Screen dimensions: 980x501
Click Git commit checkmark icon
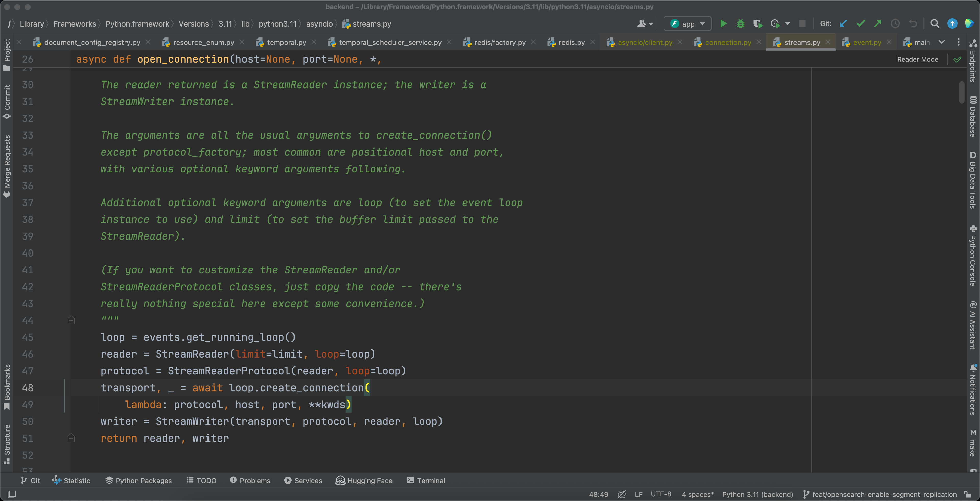pyautogui.click(x=861, y=23)
